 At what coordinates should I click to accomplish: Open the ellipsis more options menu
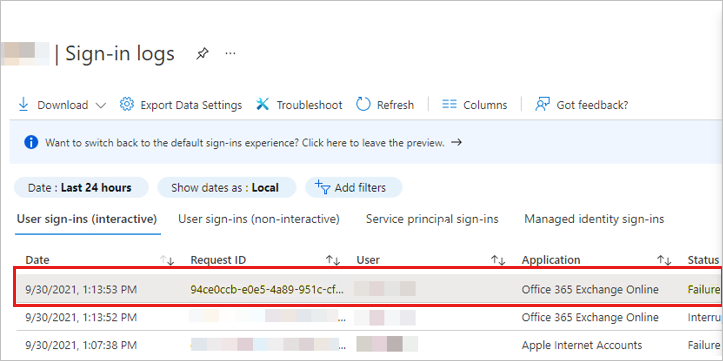tap(230, 53)
